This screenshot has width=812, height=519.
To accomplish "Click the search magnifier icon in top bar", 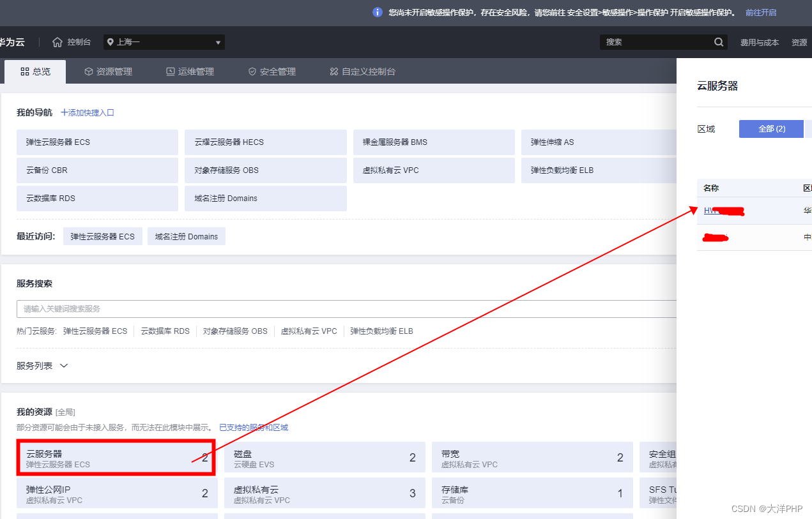I will [x=719, y=42].
